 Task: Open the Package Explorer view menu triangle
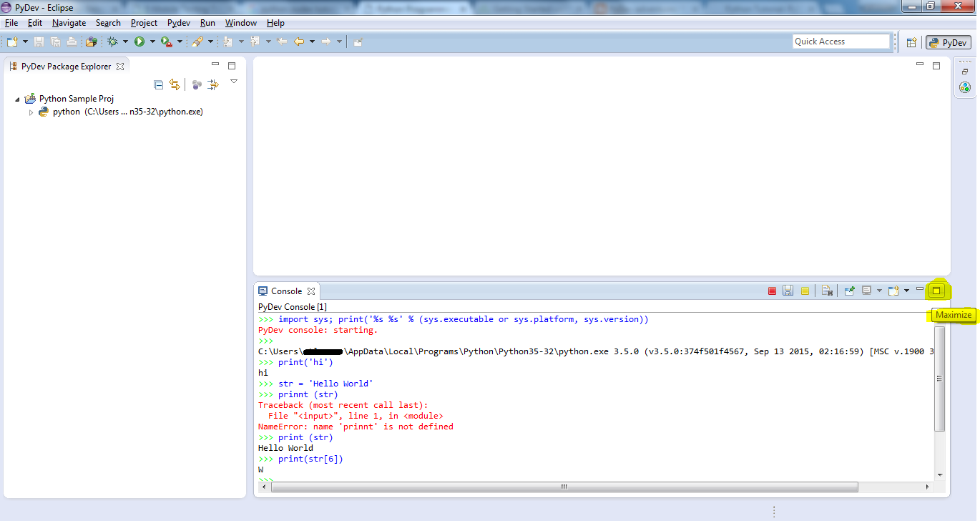pos(234,82)
